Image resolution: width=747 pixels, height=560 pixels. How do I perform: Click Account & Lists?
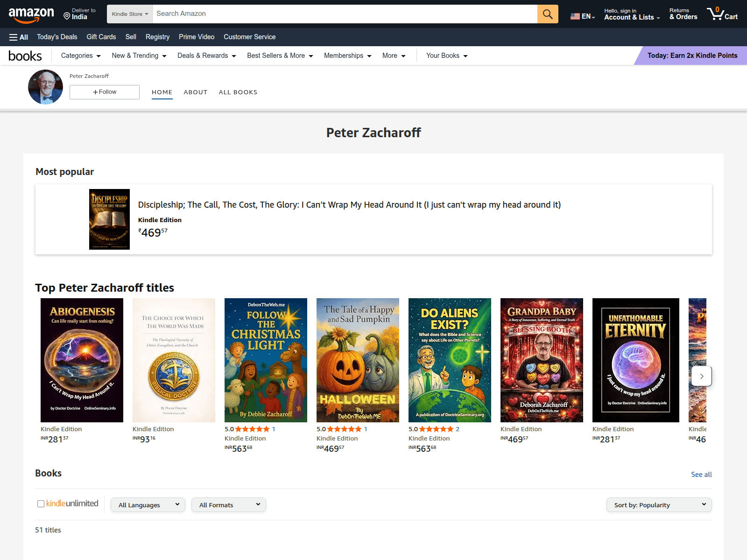pos(632,14)
